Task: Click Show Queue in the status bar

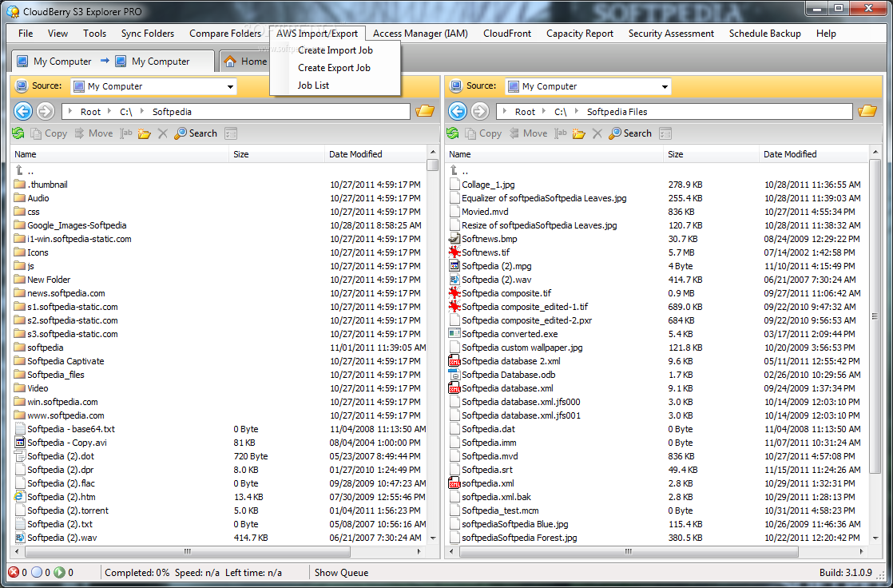Action: click(x=341, y=573)
